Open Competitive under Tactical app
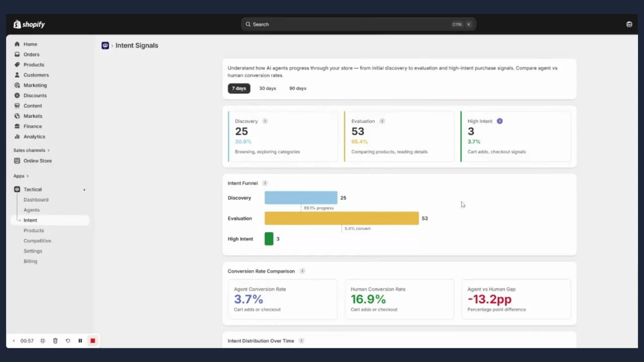 [x=37, y=241]
